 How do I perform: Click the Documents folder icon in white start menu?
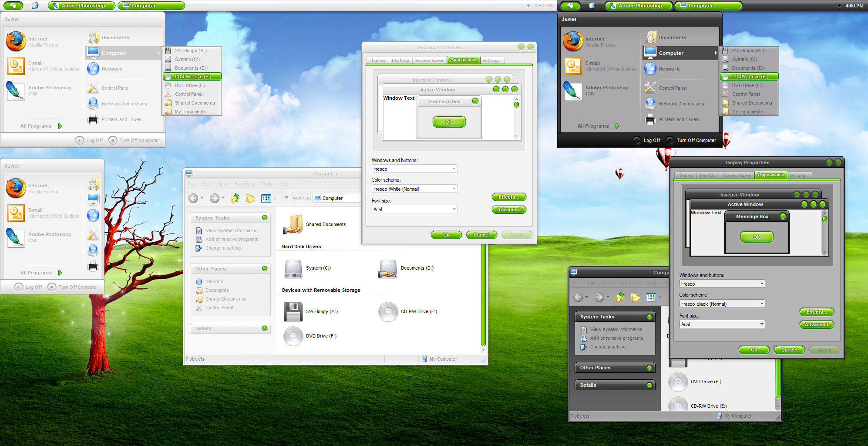93,37
